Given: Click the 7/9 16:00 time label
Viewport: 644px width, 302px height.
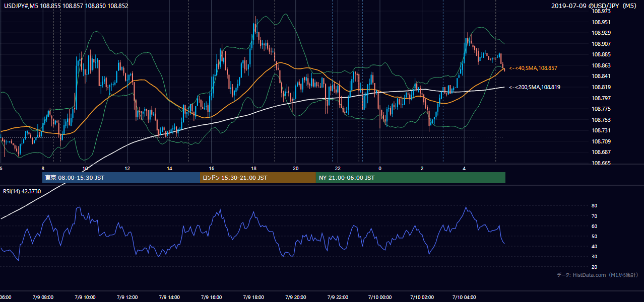Looking at the screenshot, I should point(212,297).
